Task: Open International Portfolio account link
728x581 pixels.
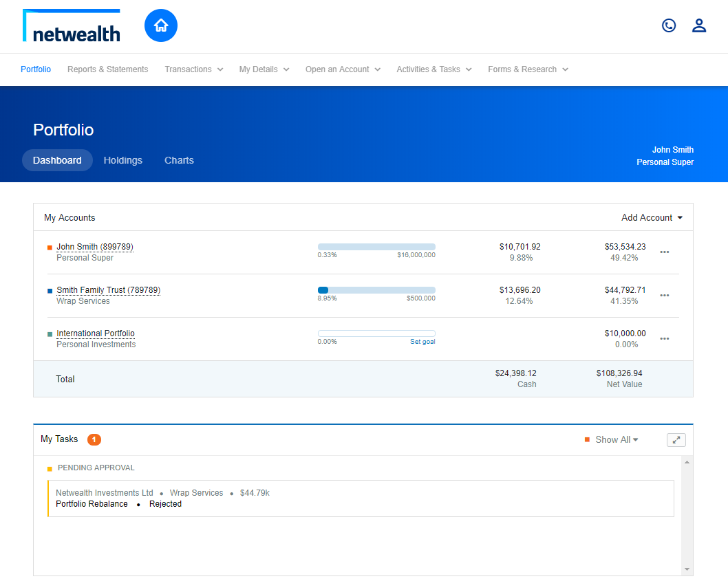Action: [x=96, y=333]
